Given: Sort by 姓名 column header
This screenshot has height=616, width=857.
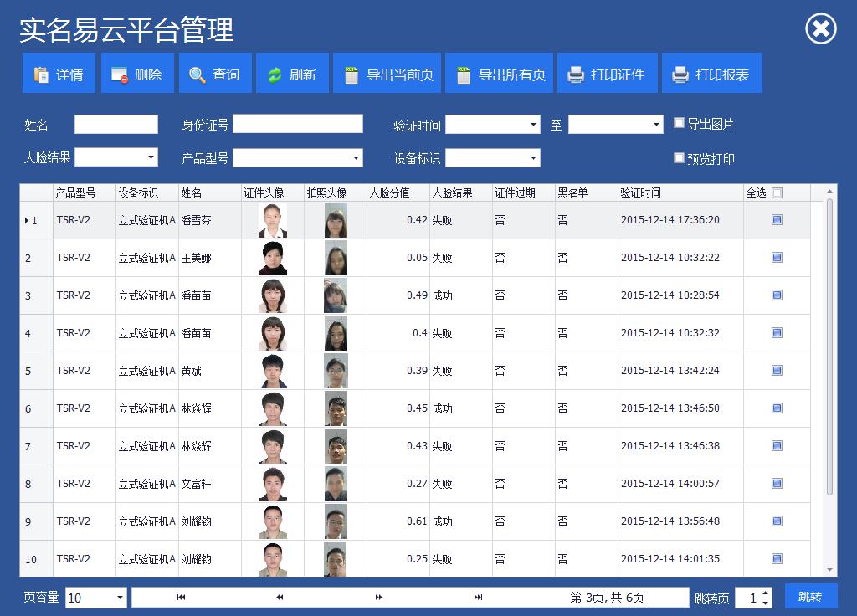Looking at the screenshot, I should point(210,192).
